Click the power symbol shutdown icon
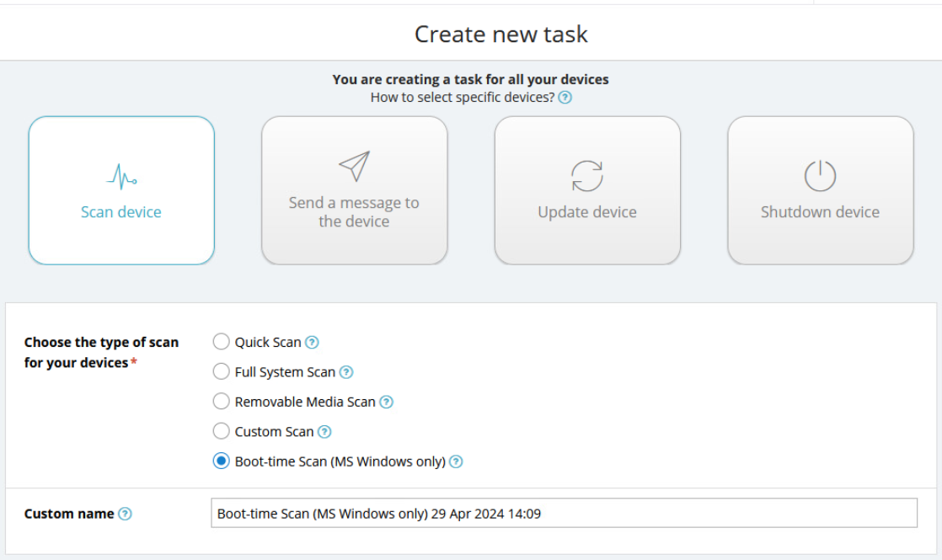This screenshot has height=560, width=942. tap(820, 176)
